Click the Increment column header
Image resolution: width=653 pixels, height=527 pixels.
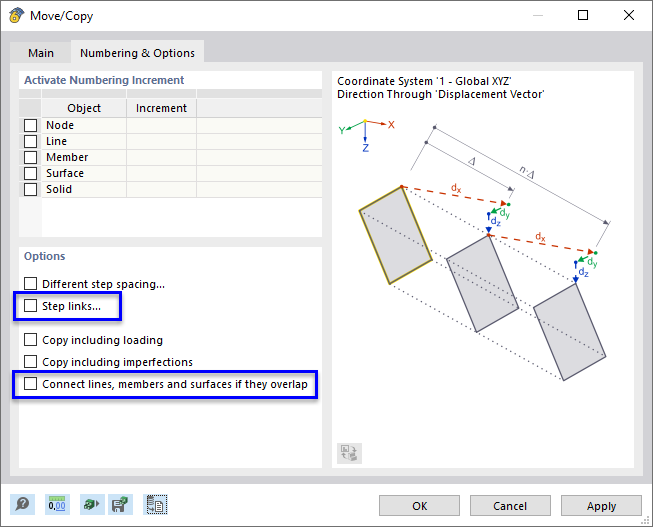[161, 108]
